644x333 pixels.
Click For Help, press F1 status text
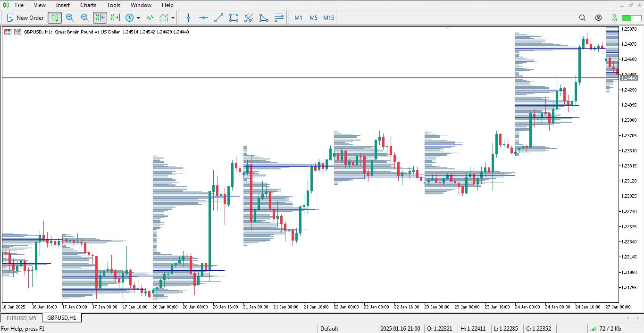23,329
